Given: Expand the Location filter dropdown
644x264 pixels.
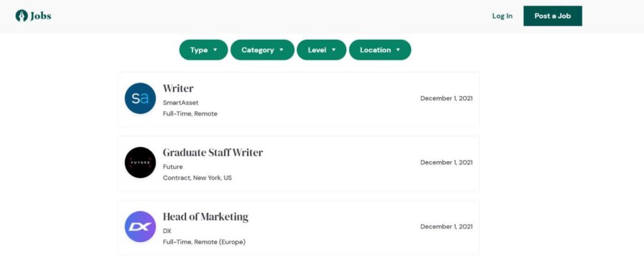Looking at the screenshot, I should click(x=380, y=50).
